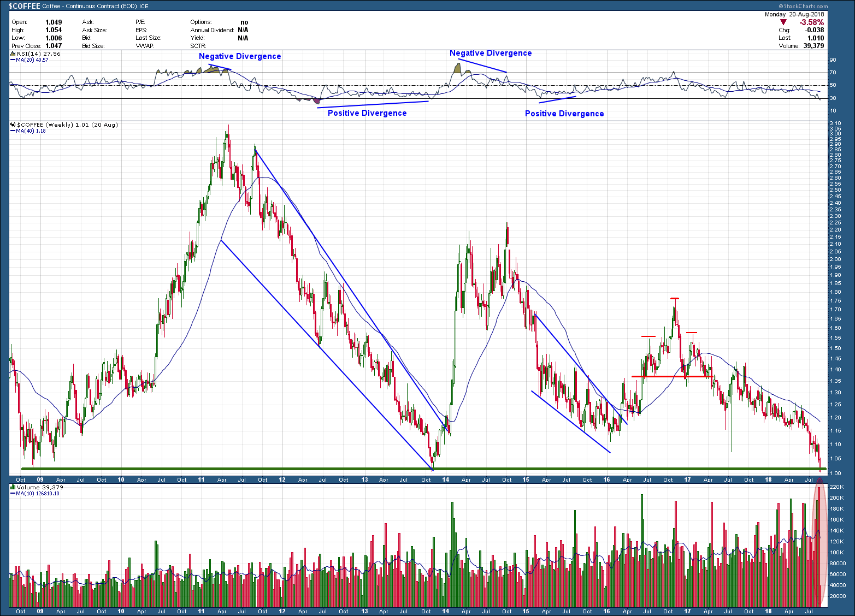Screen dimensions: 855x616
Task: Click 'Positive Divergence' label under 2012-2013 RSI
Action: [367, 113]
